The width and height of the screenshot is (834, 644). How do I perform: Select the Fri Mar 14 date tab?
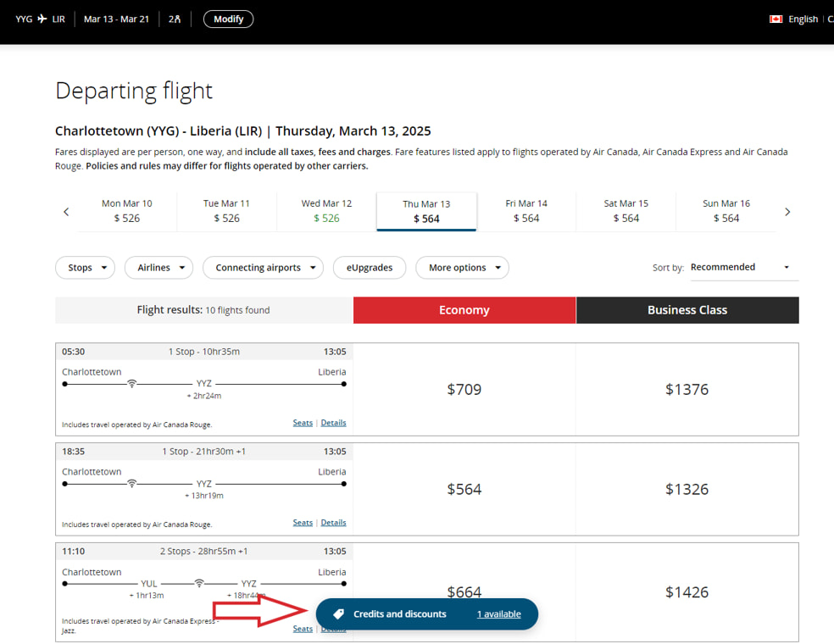click(526, 211)
